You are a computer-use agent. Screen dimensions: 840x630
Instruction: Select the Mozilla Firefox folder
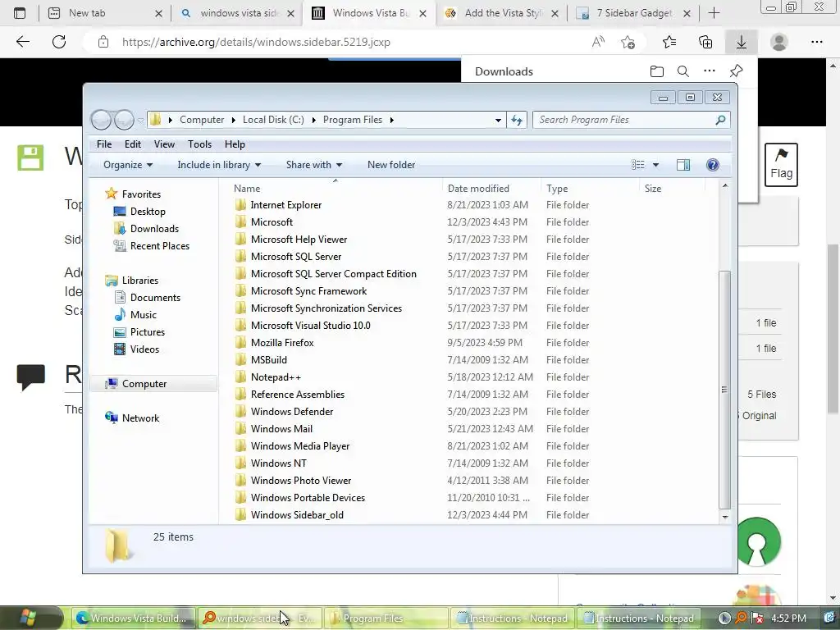pyautogui.click(x=282, y=343)
